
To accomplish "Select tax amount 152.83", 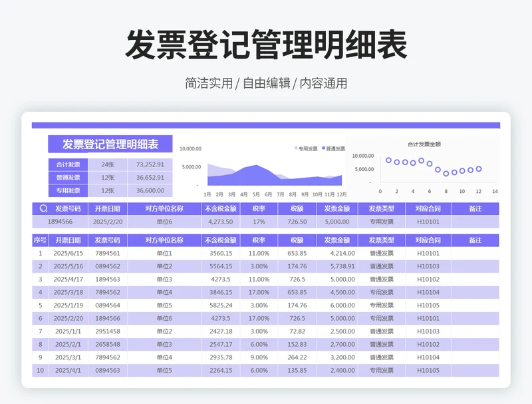I will click(x=297, y=344).
